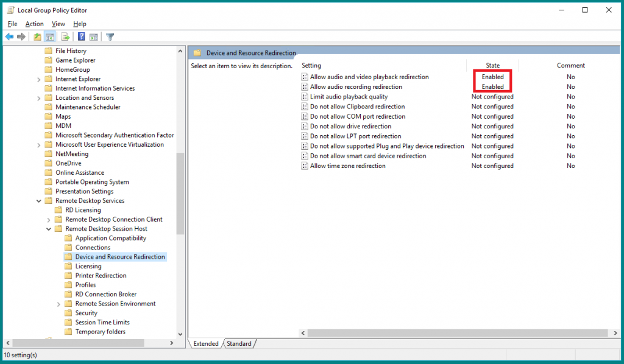Select the RD Connection Broker folder
The width and height of the screenshot is (624, 364).
click(106, 294)
